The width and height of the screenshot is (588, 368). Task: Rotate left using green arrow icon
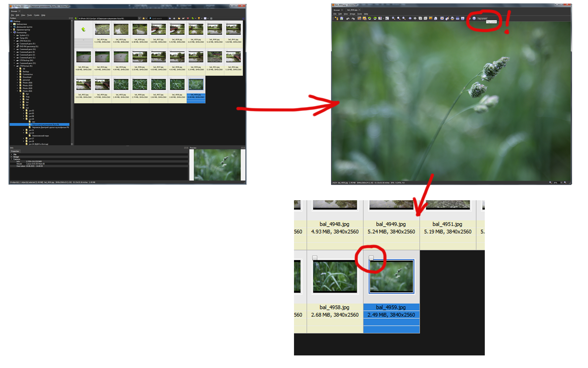point(370,18)
